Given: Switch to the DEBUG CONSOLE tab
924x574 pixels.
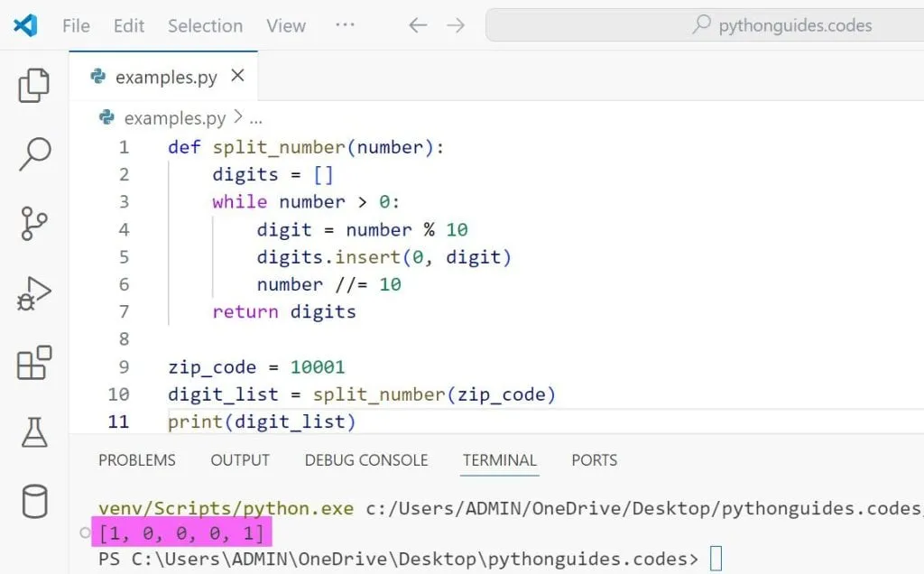Looking at the screenshot, I should [x=366, y=460].
